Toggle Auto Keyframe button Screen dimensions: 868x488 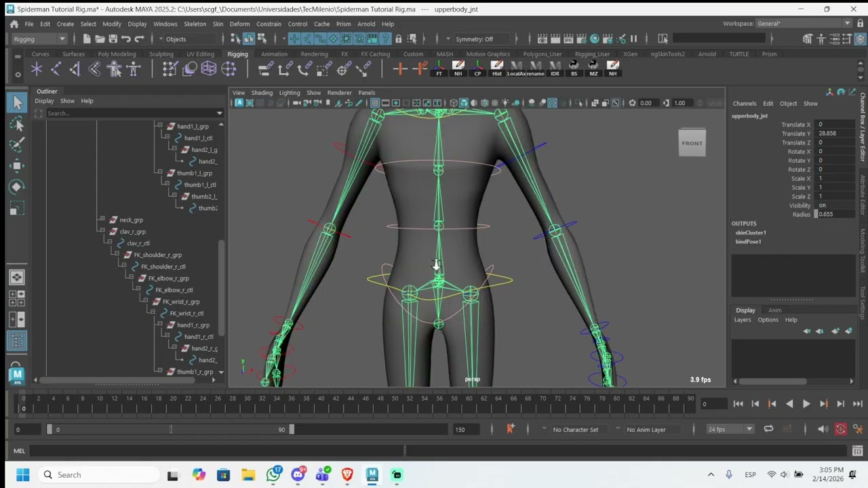(840, 429)
